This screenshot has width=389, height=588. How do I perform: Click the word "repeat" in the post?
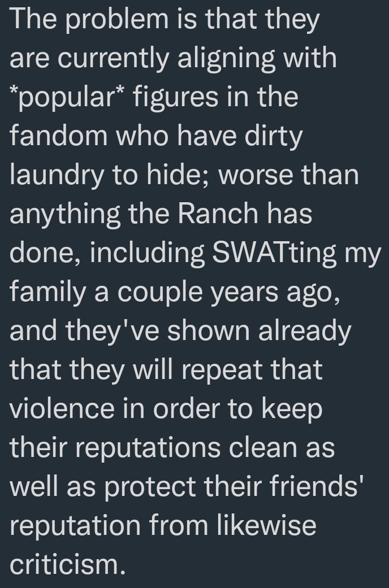coord(222,371)
